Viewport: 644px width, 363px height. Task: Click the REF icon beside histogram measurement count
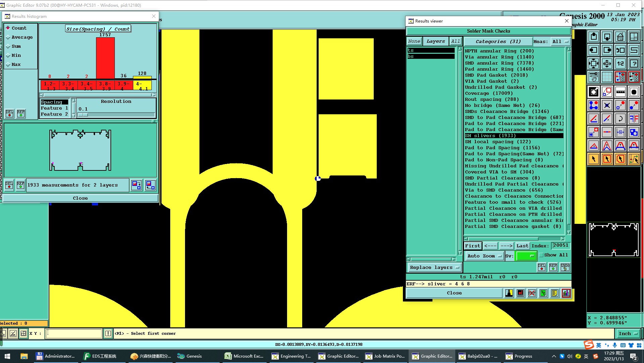pyautogui.click(x=20, y=185)
